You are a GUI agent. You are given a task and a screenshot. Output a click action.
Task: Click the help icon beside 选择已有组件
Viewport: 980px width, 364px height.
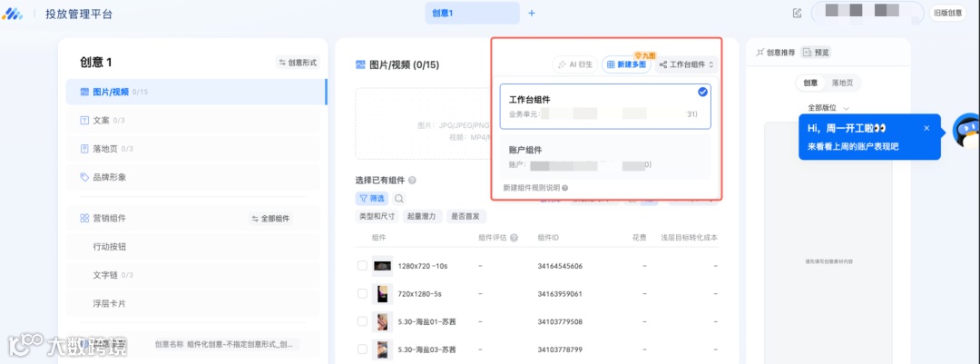412,181
